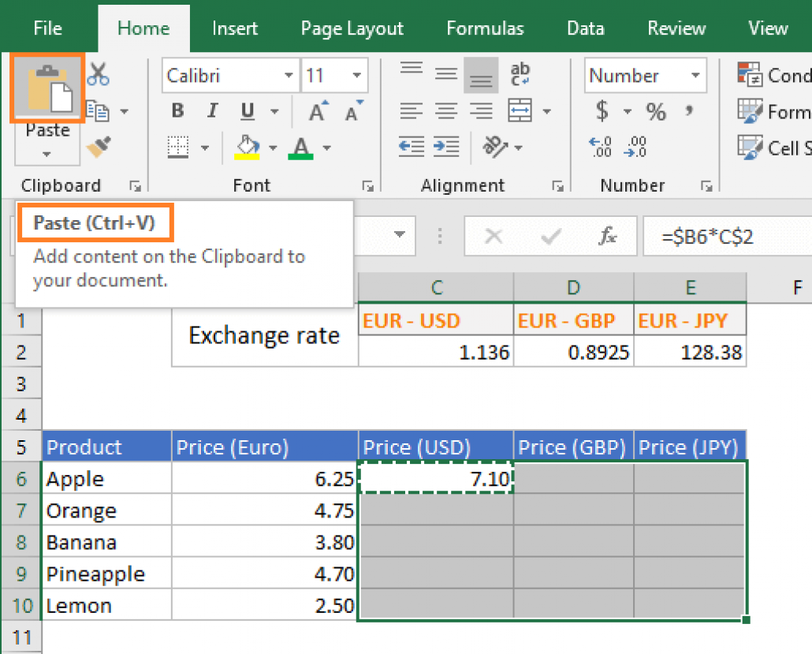Click the Wrap Text icon
The image size is (812, 654).
520,74
